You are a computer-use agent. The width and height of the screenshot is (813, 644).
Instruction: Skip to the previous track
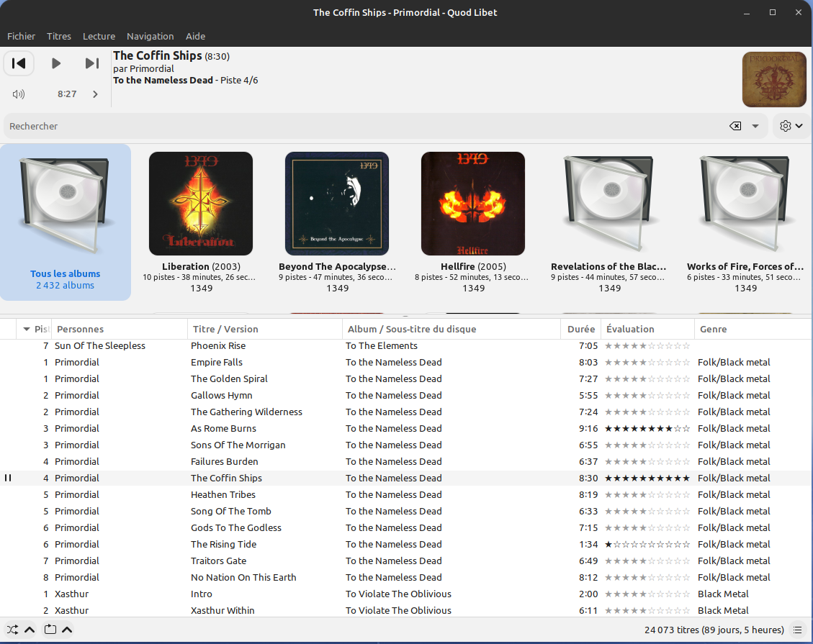[x=19, y=63]
